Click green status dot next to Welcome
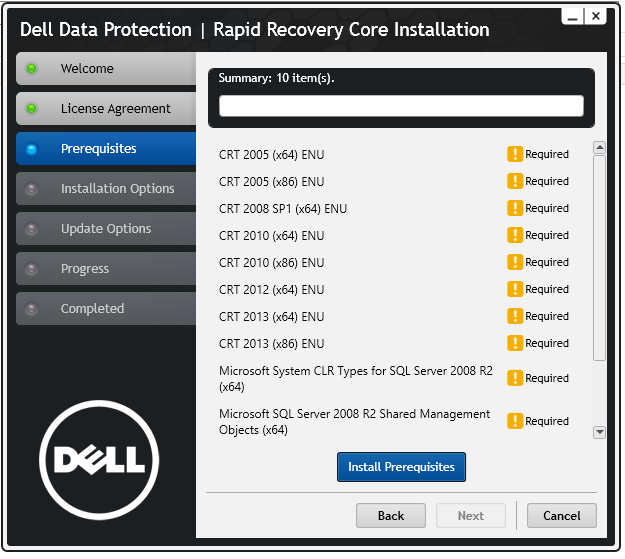This screenshot has height=559, width=625. pyautogui.click(x=31, y=69)
